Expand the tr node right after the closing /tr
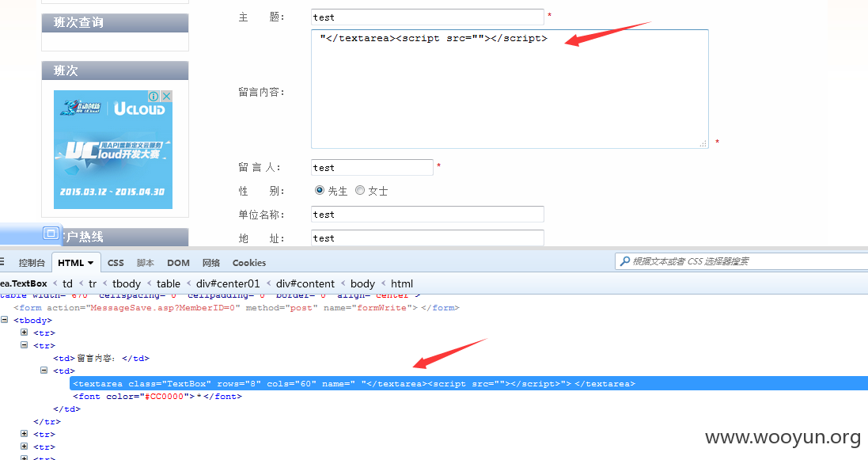Viewport: 868px width, 460px height. point(24,433)
